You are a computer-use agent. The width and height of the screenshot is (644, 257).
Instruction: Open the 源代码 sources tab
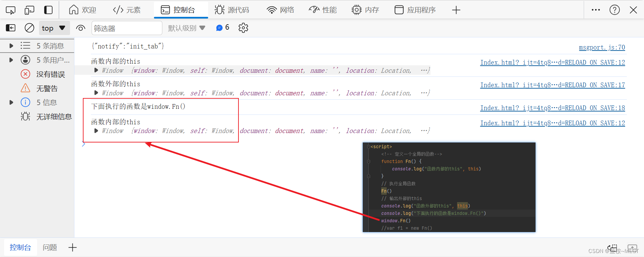[x=232, y=10]
